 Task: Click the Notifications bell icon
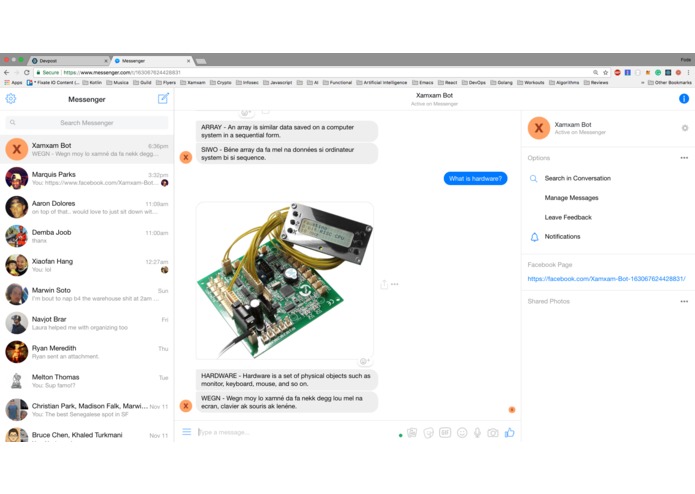534,237
